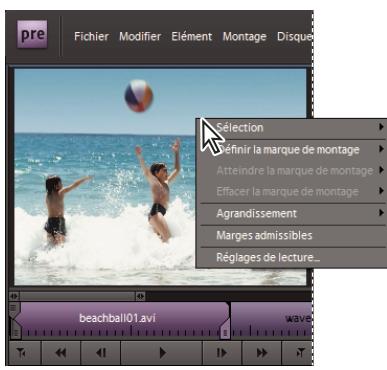Expand Effacer la marque de montage arrow

(x=381, y=191)
